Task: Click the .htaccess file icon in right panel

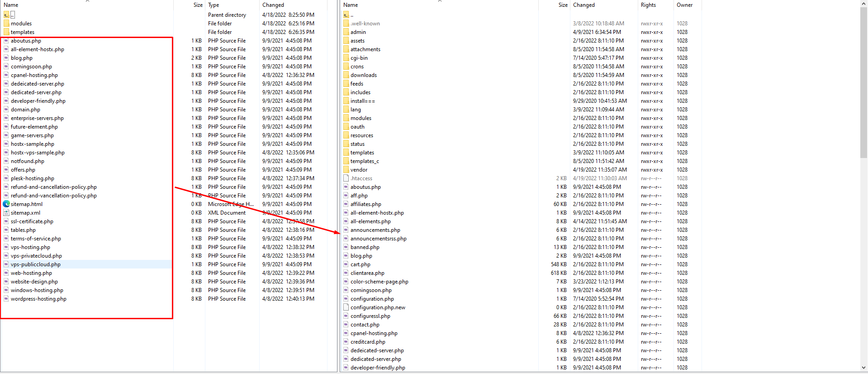Action: pos(346,178)
